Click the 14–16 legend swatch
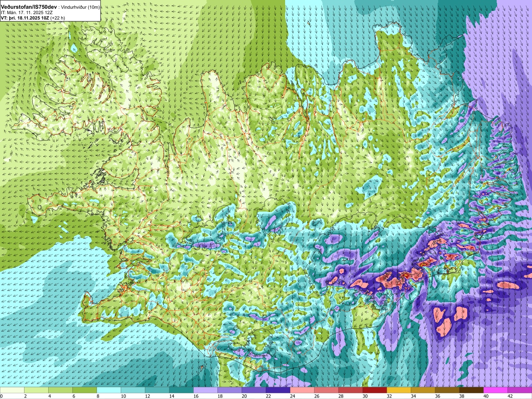532x399 pixels. pos(181,390)
